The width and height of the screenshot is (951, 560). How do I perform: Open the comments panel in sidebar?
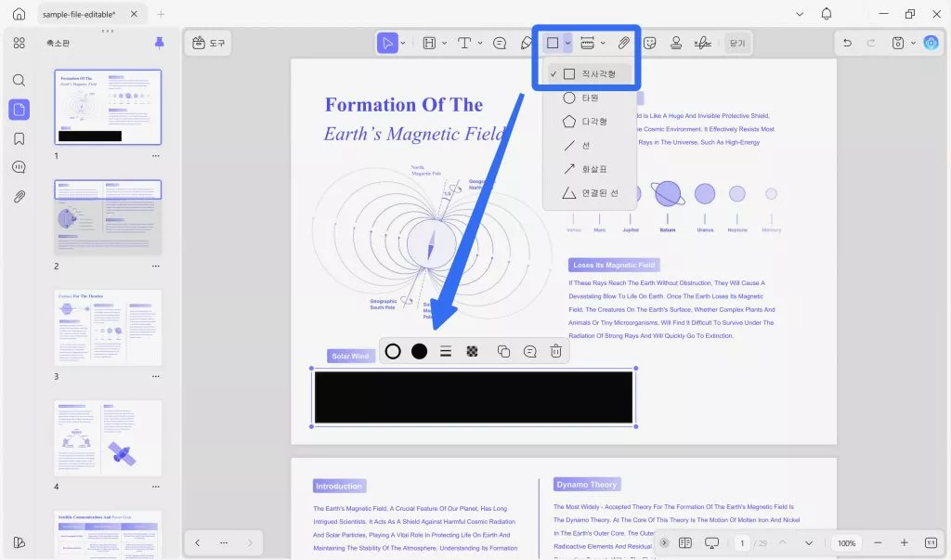pyautogui.click(x=20, y=167)
